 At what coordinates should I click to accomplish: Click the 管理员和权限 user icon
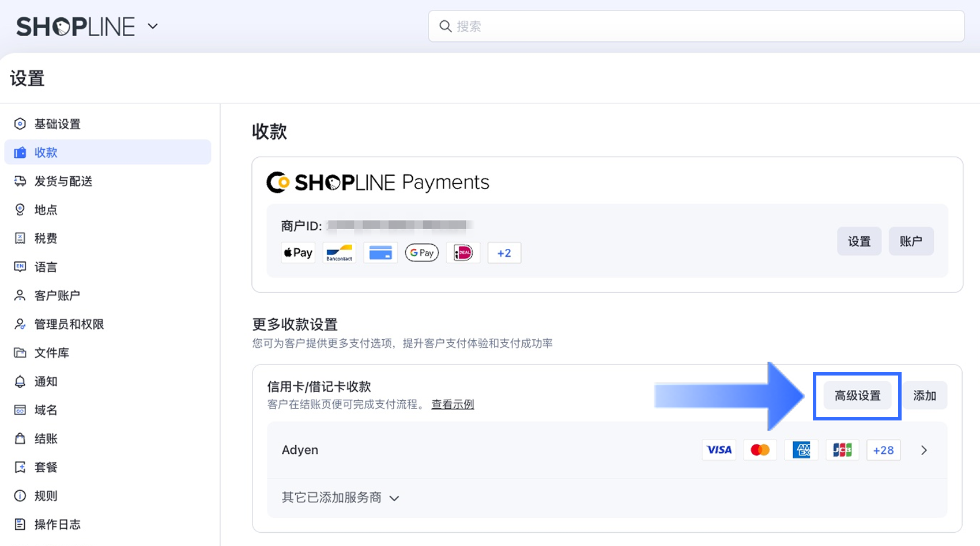click(x=20, y=324)
